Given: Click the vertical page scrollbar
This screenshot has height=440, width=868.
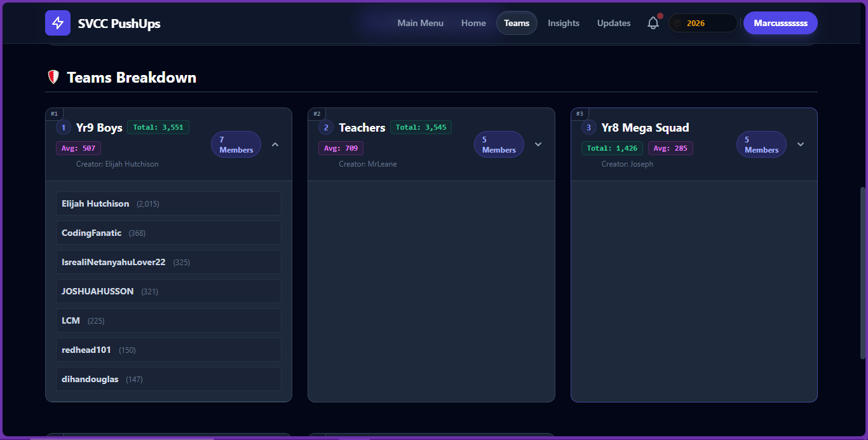Looking at the screenshot, I should pyautogui.click(x=862, y=273).
